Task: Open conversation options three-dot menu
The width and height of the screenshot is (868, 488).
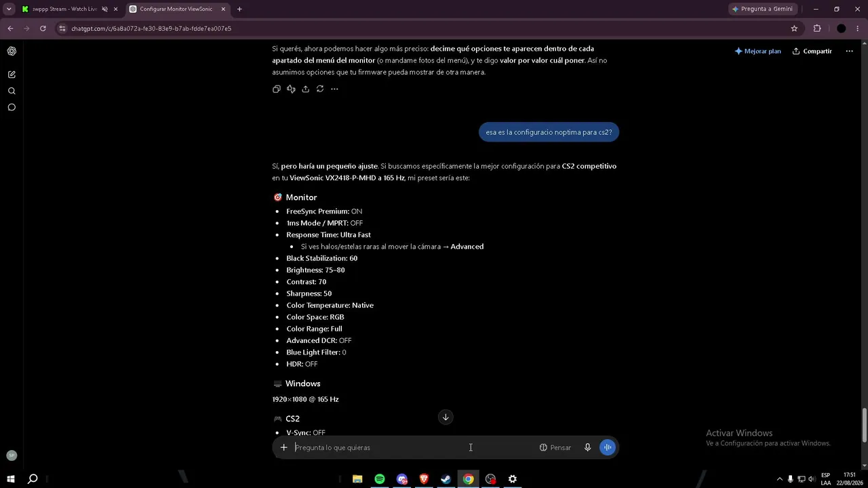Action: click(x=849, y=52)
